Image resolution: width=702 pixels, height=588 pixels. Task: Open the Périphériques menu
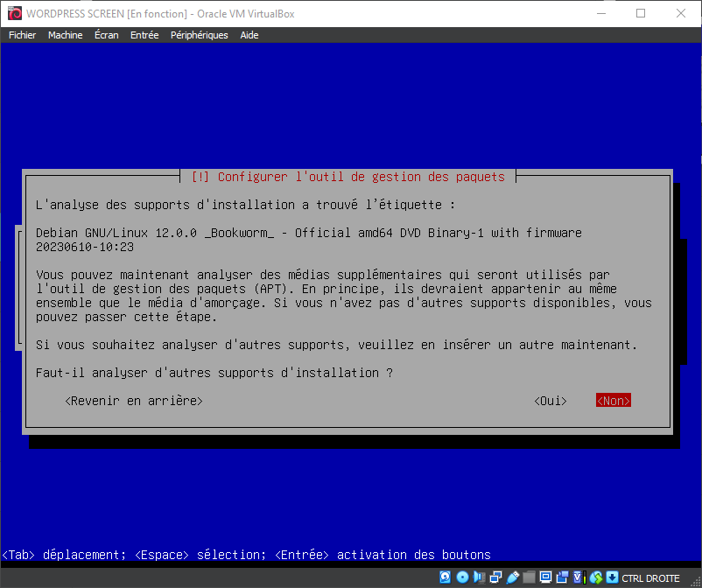[199, 35]
